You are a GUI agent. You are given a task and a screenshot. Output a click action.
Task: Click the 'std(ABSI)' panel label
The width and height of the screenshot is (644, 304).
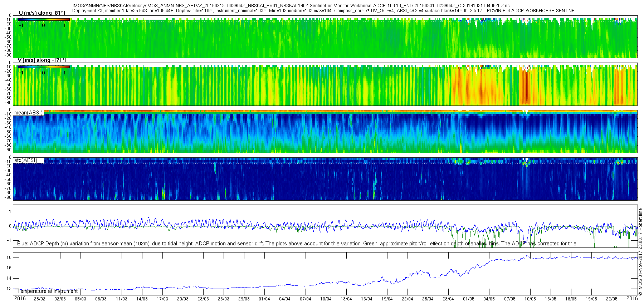click(x=26, y=160)
